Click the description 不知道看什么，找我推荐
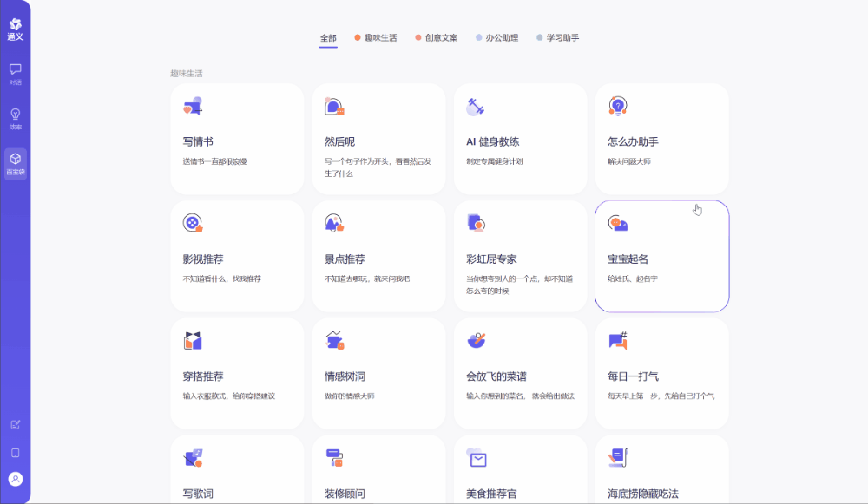The image size is (868, 504). (222, 278)
